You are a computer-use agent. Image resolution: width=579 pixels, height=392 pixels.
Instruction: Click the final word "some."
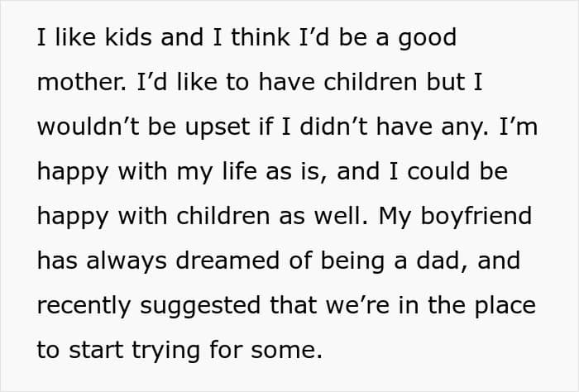[286, 351]
